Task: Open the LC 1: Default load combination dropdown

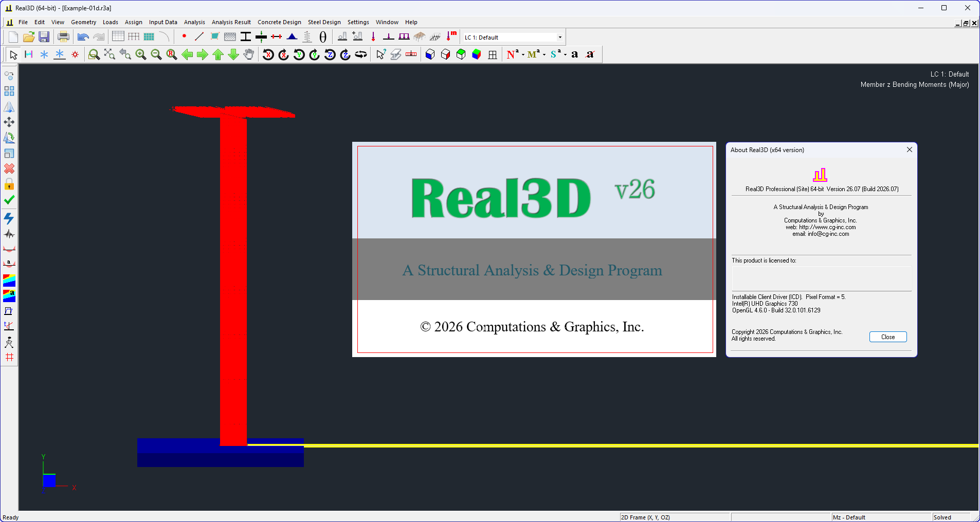Action: (559, 36)
